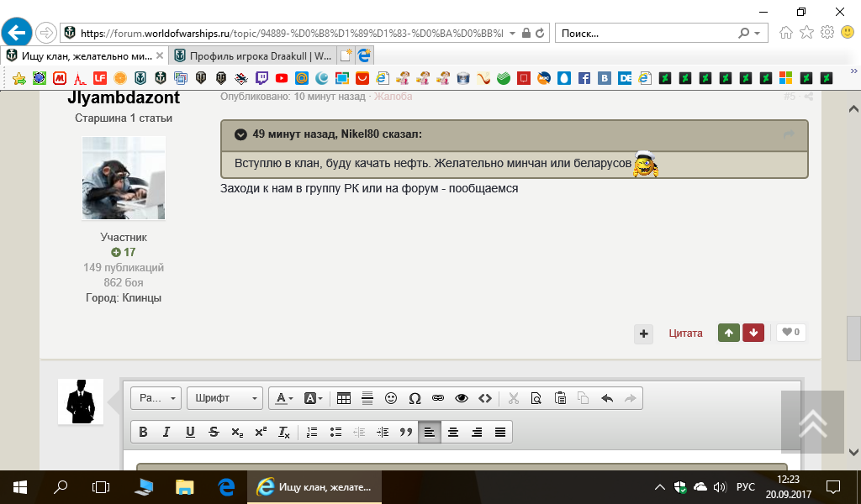Toggle subscript formatting
Screen dimensions: 861x504
(x=237, y=432)
